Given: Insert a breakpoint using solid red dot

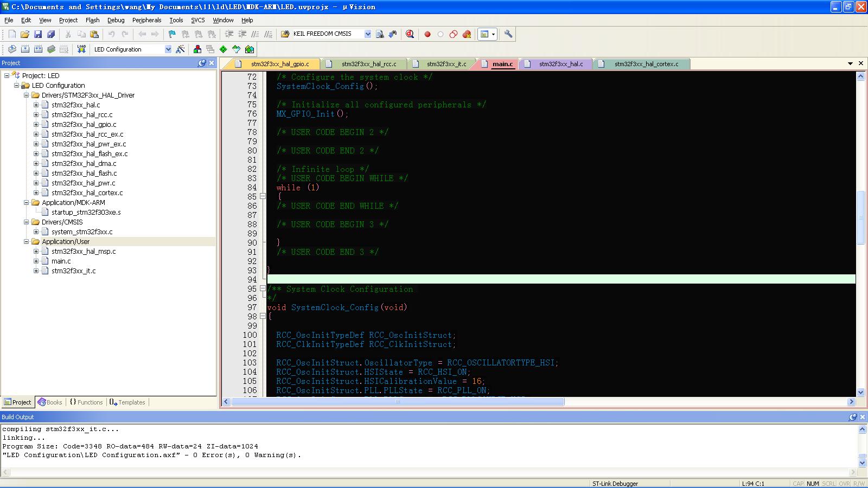Looking at the screenshot, I should click(427, 34).
